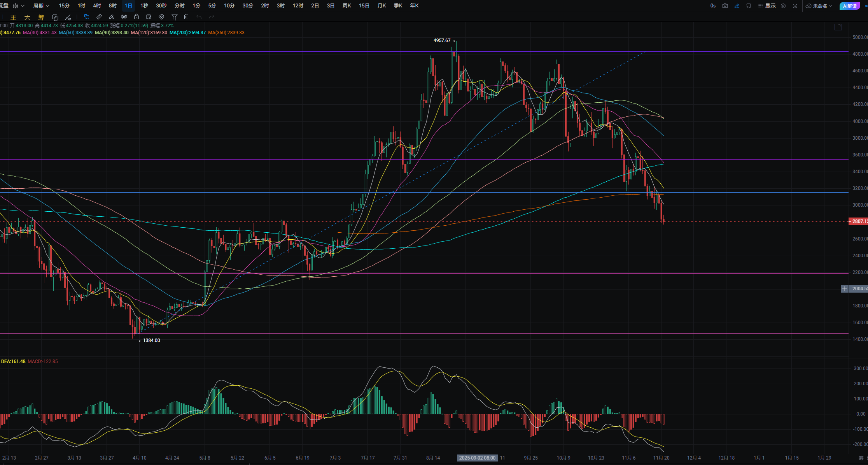The image size is (868, 465).
Task: Open the 周期 period dropdown
Action: pos(41,6)
